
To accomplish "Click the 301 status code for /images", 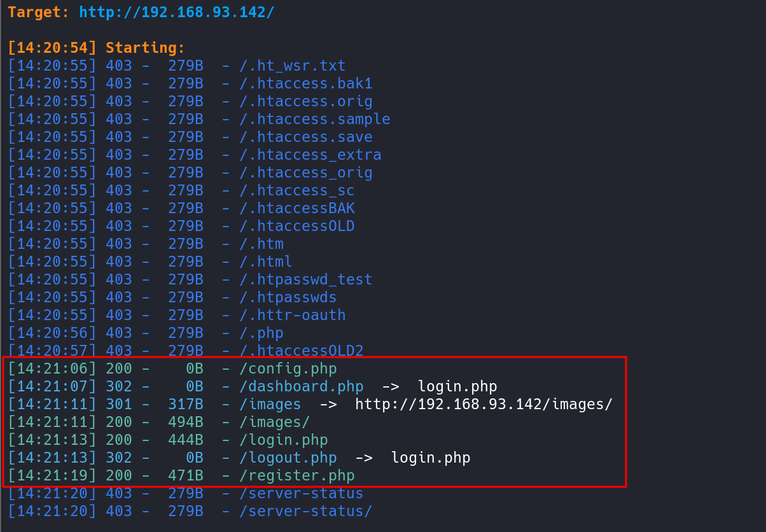I will (119, 404).
